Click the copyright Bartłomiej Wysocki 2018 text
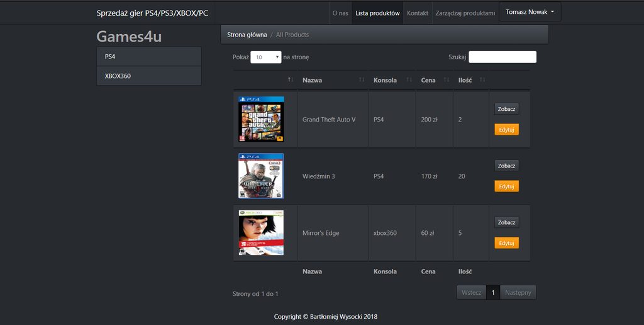The height and width of the screenshot is (325, 644). pyautogui.click(x=326, y=317)
